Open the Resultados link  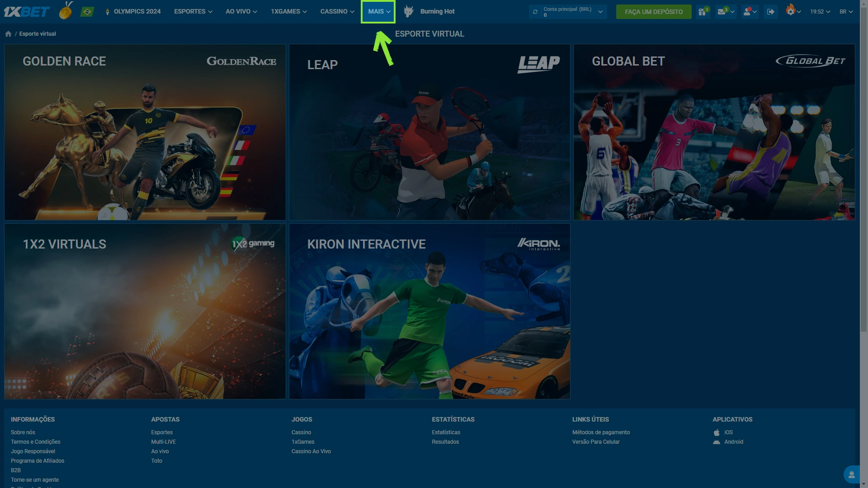click(x=445, y=442)
